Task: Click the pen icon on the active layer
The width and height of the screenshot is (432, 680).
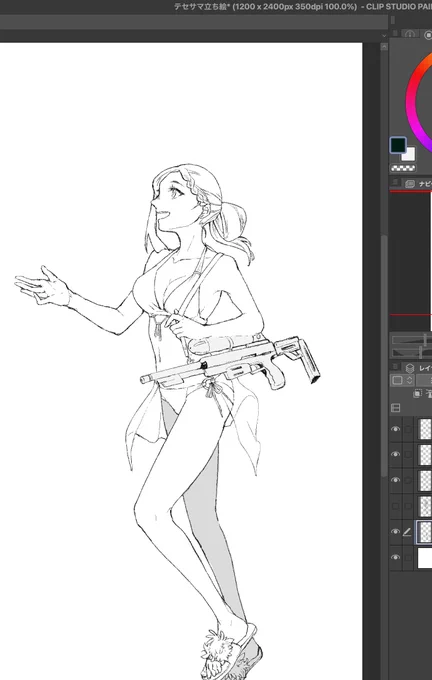Action: click(x=407, y=532)
